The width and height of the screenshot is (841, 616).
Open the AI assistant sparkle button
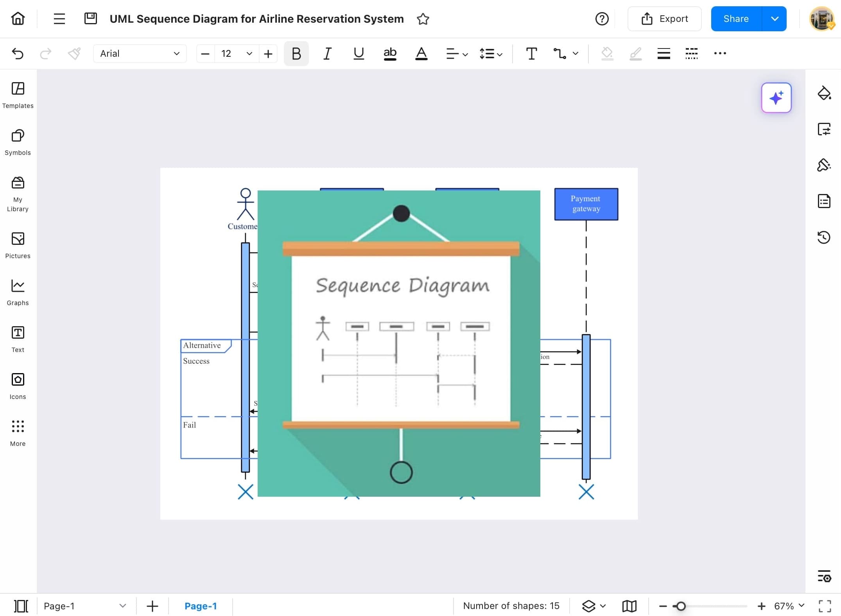[776, 98]
